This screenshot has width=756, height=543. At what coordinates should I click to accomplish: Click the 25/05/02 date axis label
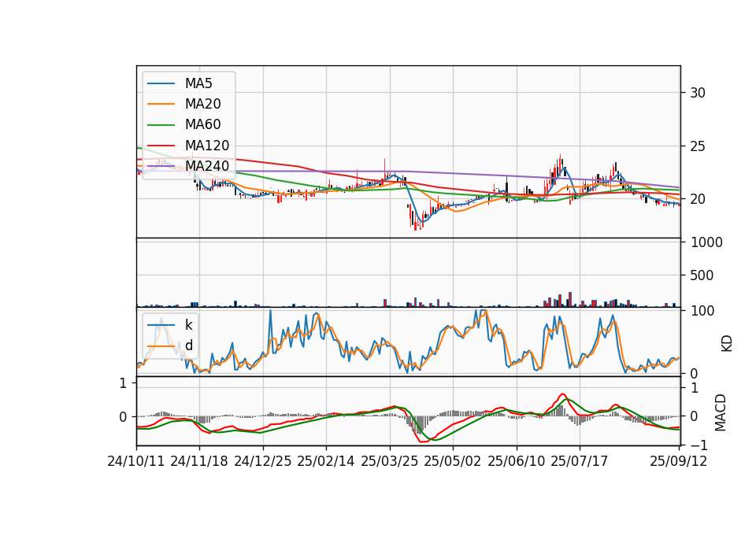click(x=453, y=461)
